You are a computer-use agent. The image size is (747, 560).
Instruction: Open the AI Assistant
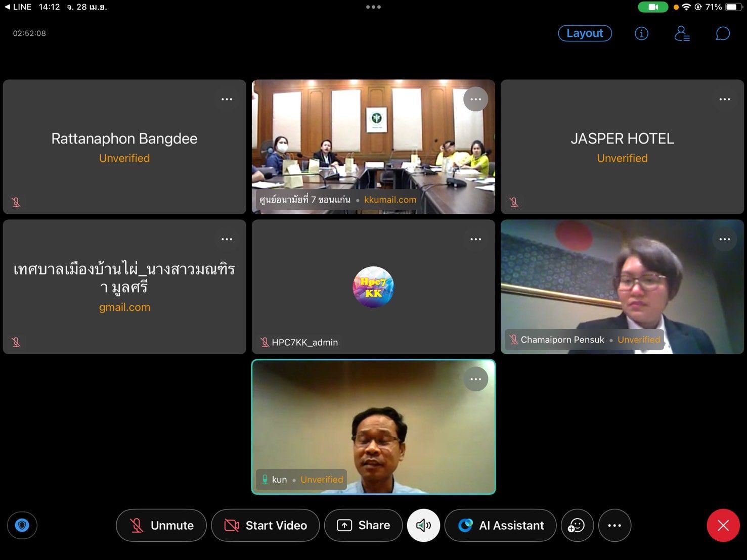(501, 526)
